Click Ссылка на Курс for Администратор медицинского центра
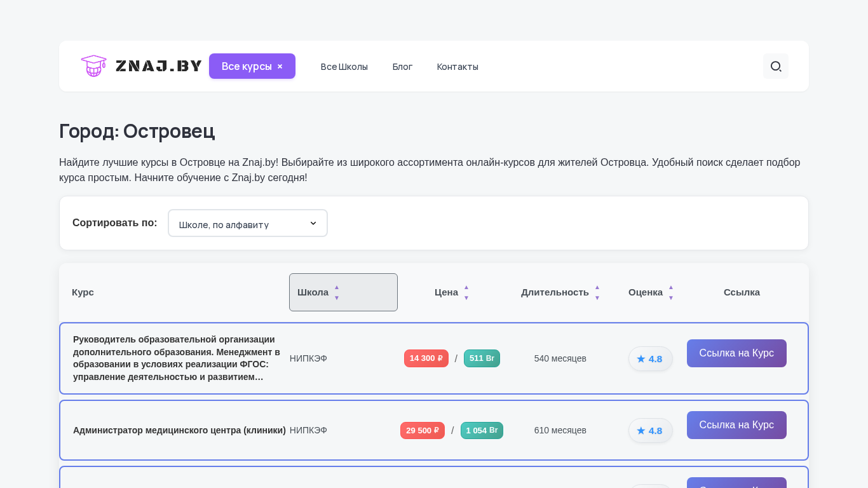The width and height of the screenshot is (868, 488). click(x=736, y=425)
